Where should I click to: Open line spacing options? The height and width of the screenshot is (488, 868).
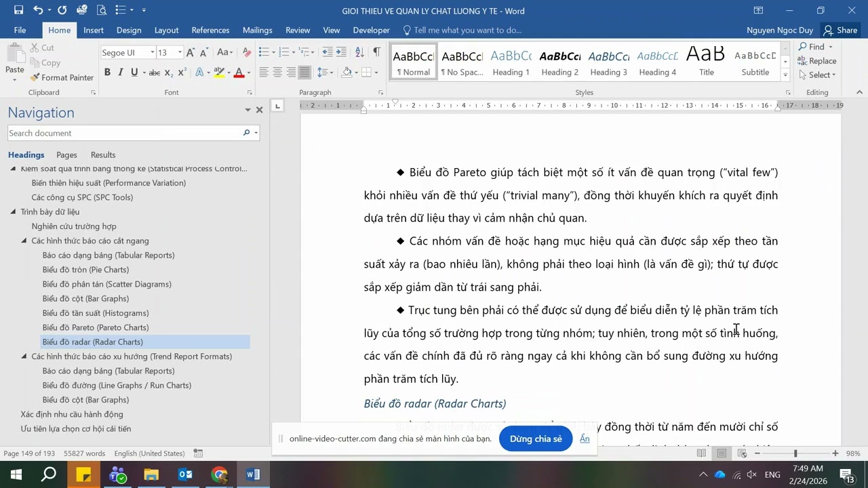tap(325, 73)
